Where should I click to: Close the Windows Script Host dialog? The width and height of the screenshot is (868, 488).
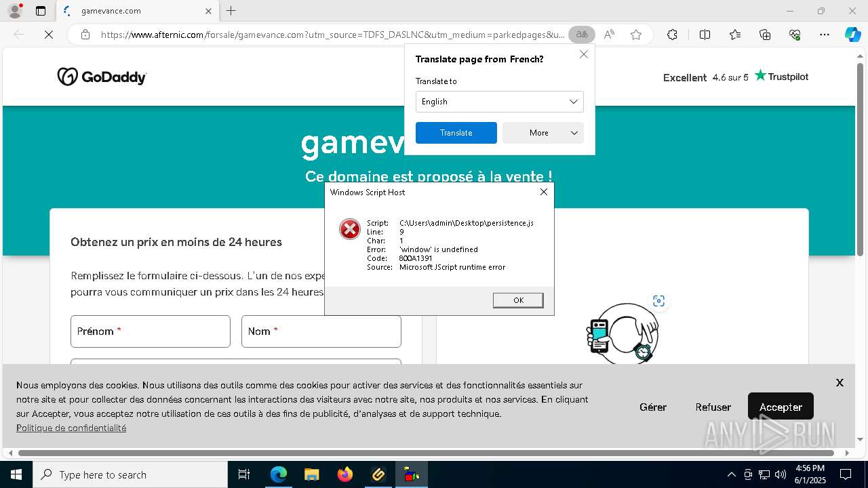[x=543, y=192]
